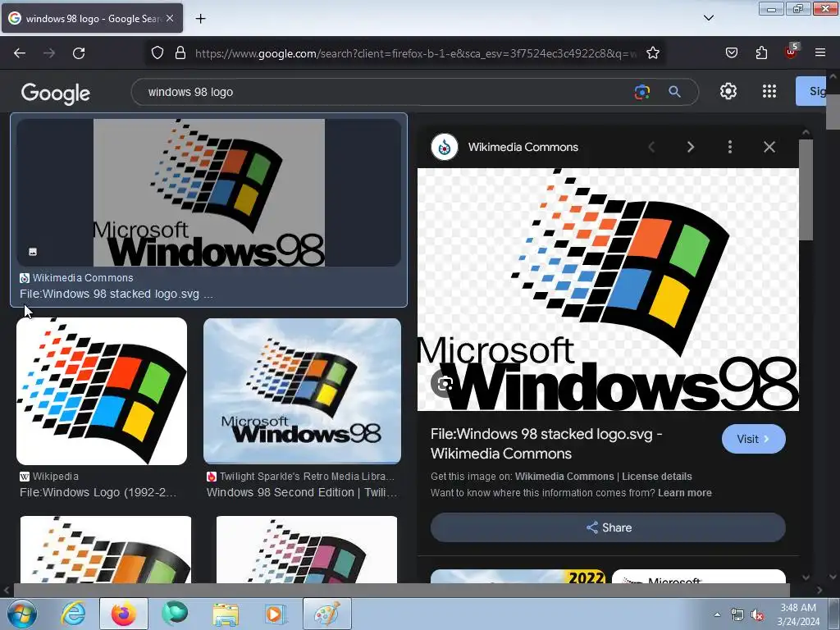Image resolution: width=840 pixels, height=630 pixels.
Task: Open Google quick settings gear
Action: click(x=728, y=92)
